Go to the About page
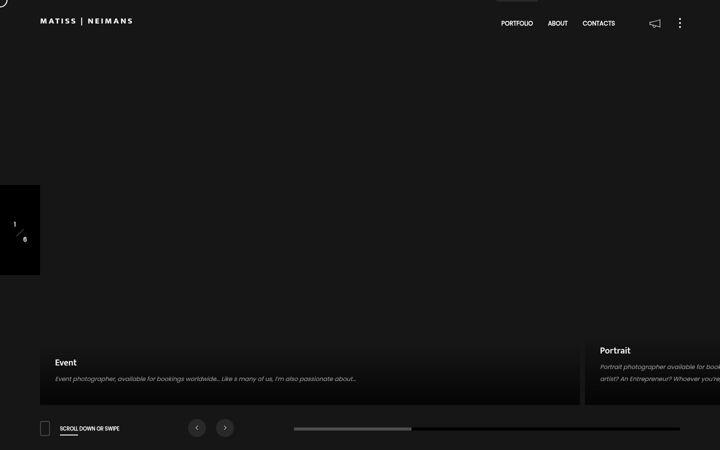 pos(557,23)
